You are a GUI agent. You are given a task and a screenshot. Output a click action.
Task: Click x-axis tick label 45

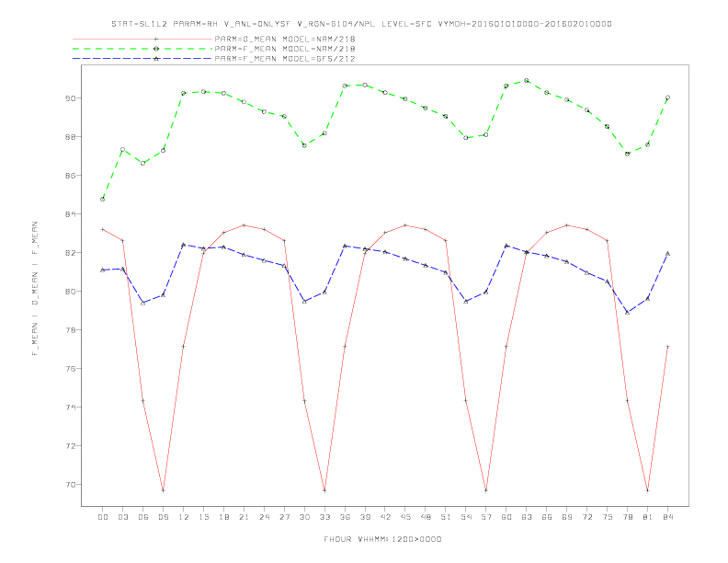pyautogui.click(x=405, y=517)
